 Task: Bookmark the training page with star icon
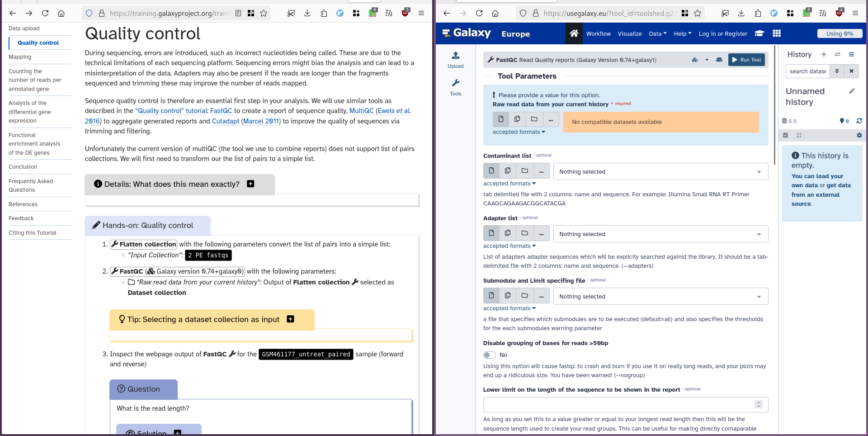[x=264, y=13]
